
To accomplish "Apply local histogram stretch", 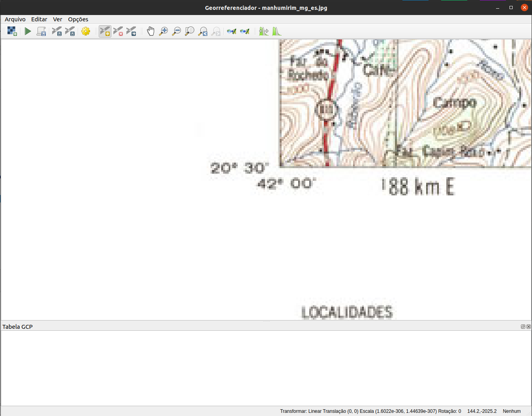I will [277, 31].
